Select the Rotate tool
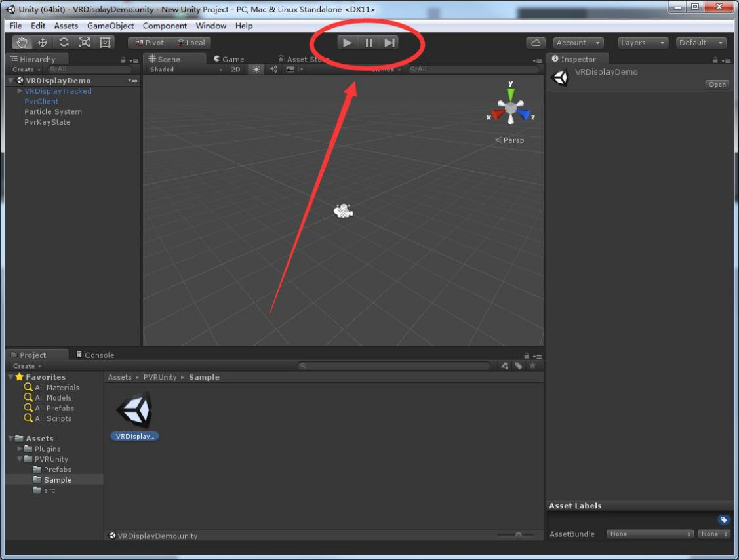Viewport: 739px width, 560px height. [64, 43]
